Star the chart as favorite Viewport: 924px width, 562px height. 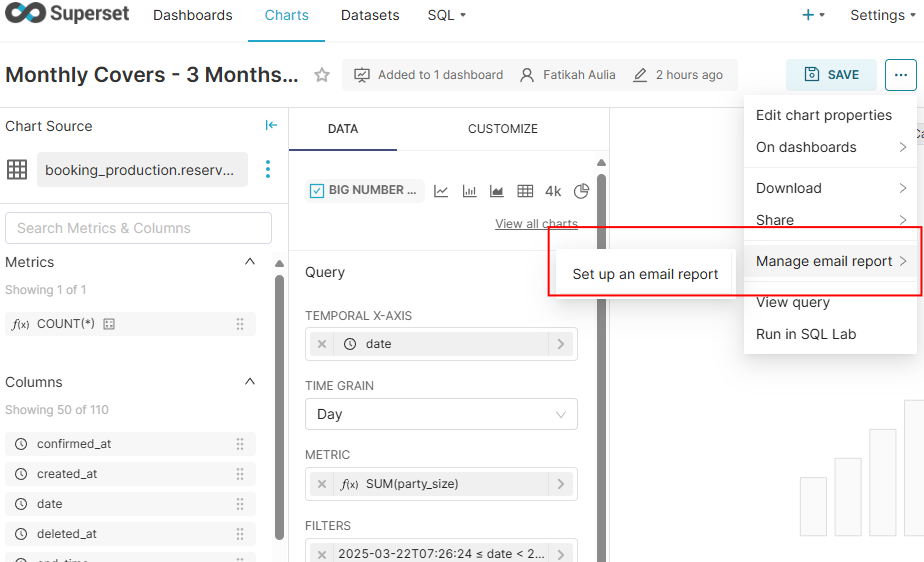tap(322, 75)
